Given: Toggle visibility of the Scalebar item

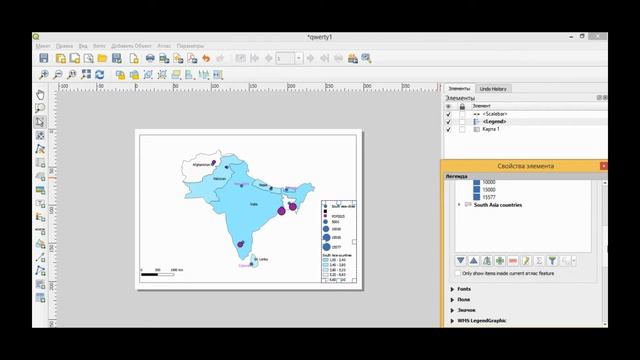Looking at the screenshot, I should point(449,114).
